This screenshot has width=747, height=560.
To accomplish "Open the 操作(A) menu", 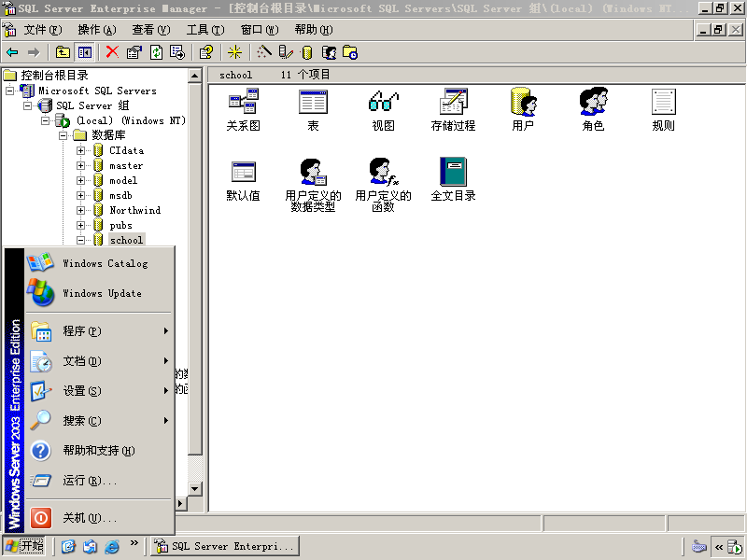I will (x=97, y=30).
